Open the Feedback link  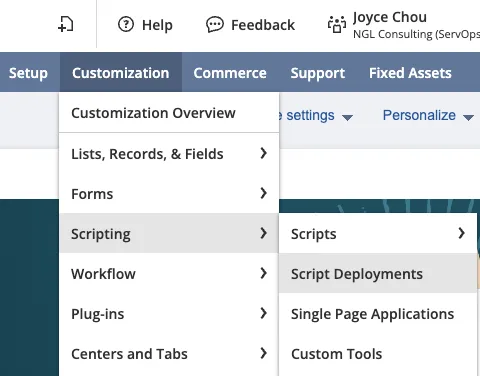pyautogui.click(x=263, y=25)
